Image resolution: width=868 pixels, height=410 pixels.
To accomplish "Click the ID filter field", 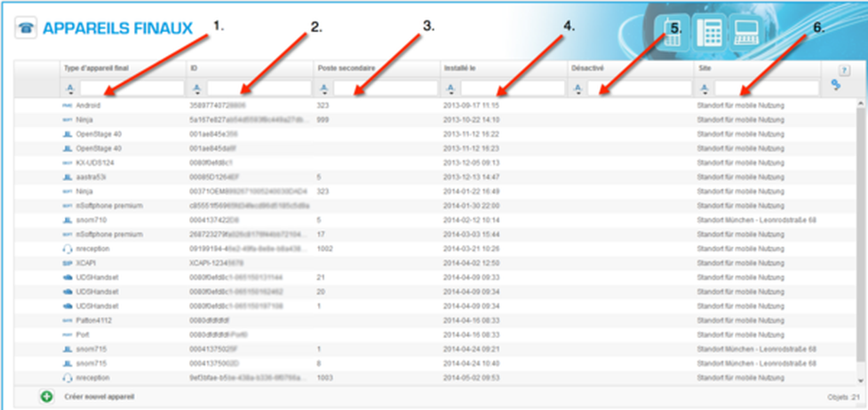I will [x=259, y=88].
